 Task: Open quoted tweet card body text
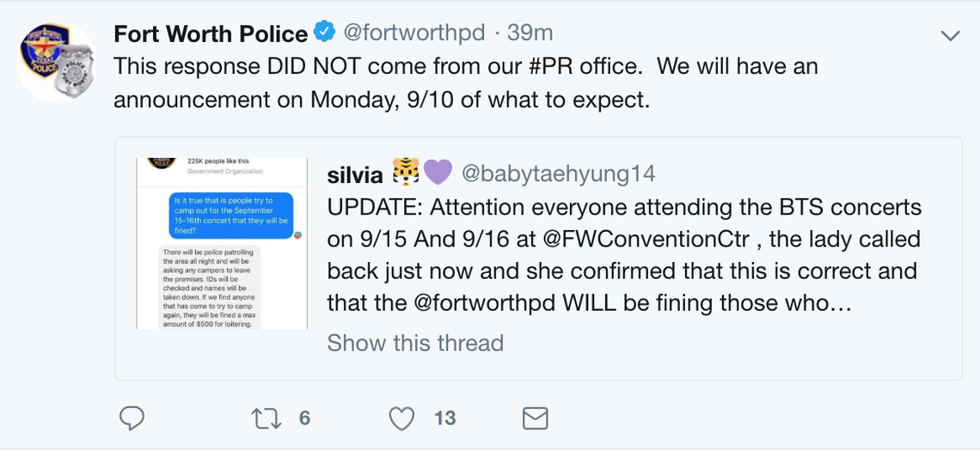(624, 256)
